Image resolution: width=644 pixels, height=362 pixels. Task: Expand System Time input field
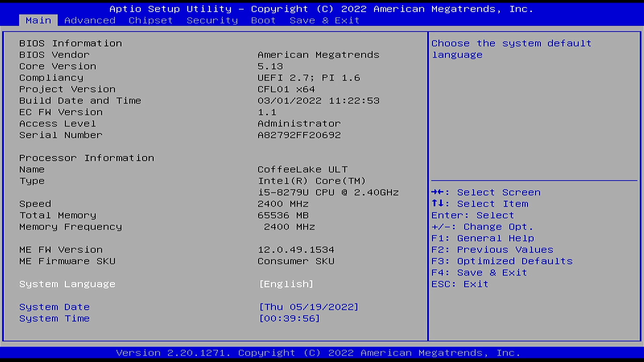coord(289,318)
